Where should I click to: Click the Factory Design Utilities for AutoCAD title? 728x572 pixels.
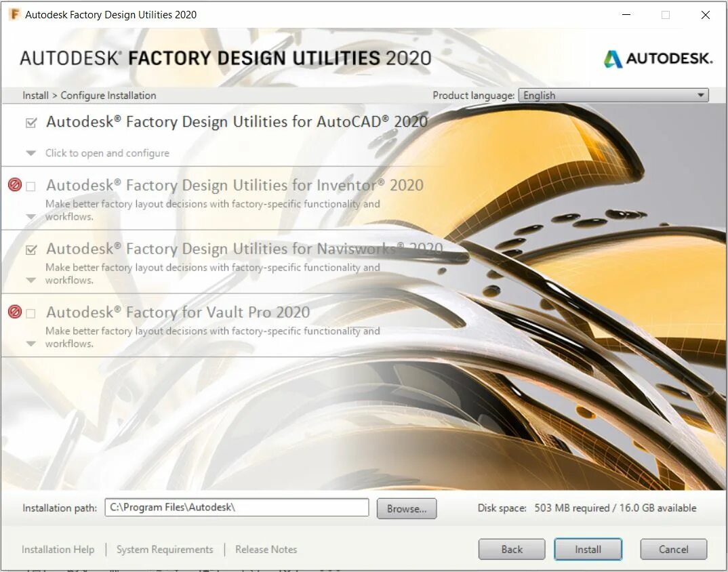(x=237, y=121)
